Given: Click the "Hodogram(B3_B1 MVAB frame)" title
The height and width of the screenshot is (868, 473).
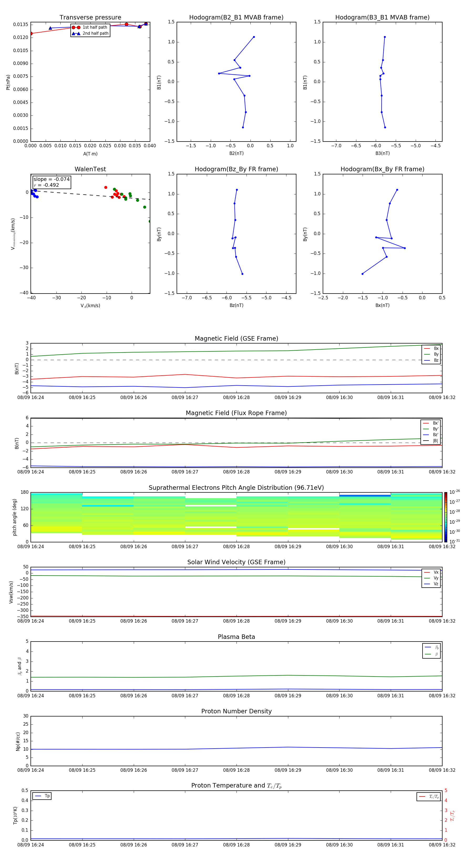Looking at the screenshot, I should pos(382,18).
